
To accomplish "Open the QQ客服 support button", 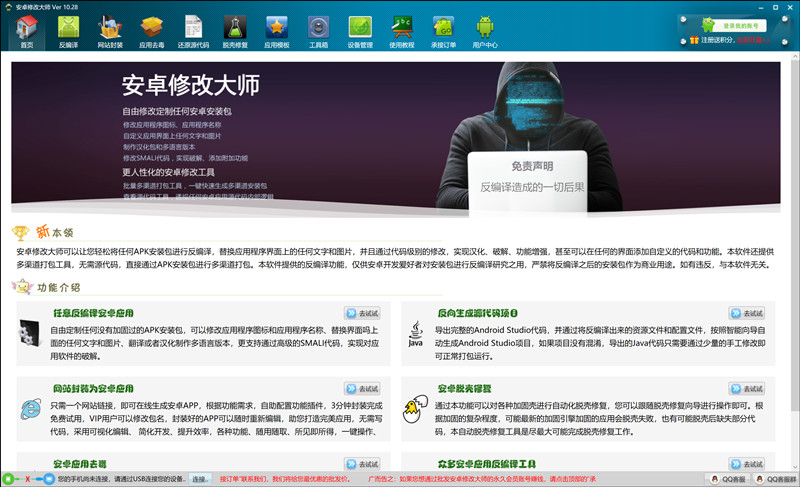I will 729,479.
